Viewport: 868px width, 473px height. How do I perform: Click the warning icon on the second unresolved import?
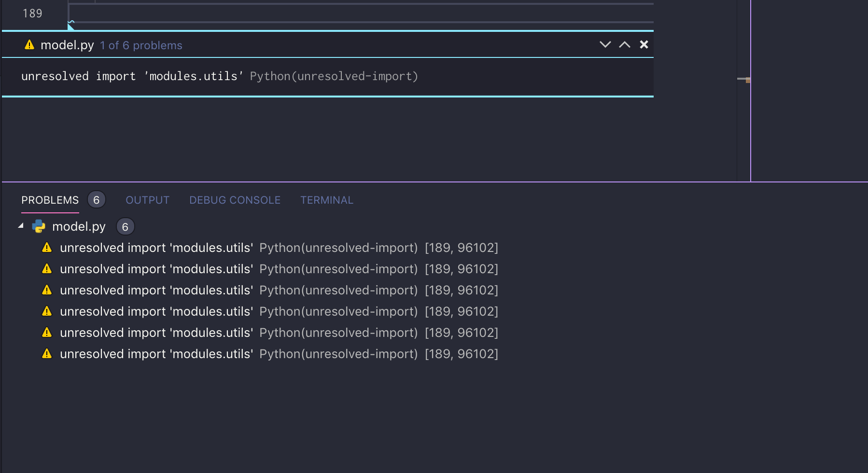(47, 269)
